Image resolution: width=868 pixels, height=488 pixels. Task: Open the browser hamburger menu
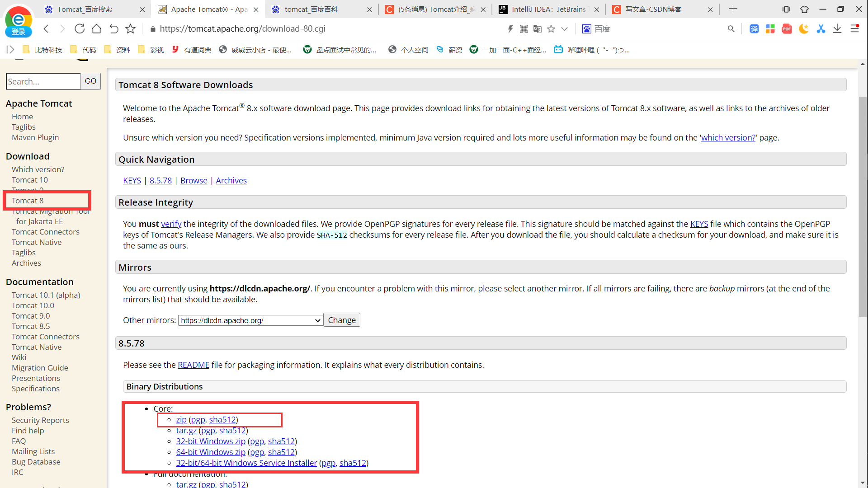click(x=854, y=29)
